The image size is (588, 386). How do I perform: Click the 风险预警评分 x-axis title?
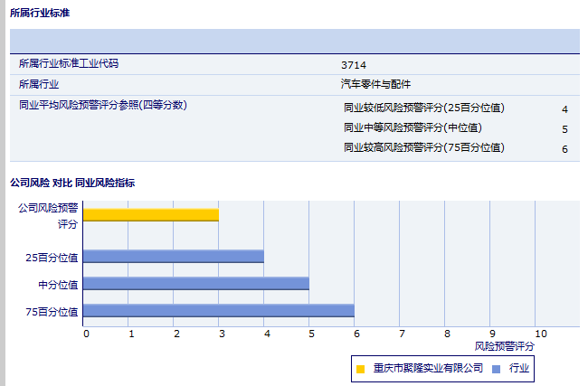[504, 346]
